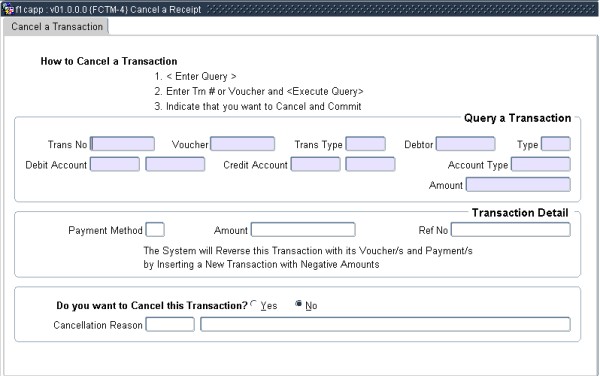Select the No radio button

pos(298,304)
